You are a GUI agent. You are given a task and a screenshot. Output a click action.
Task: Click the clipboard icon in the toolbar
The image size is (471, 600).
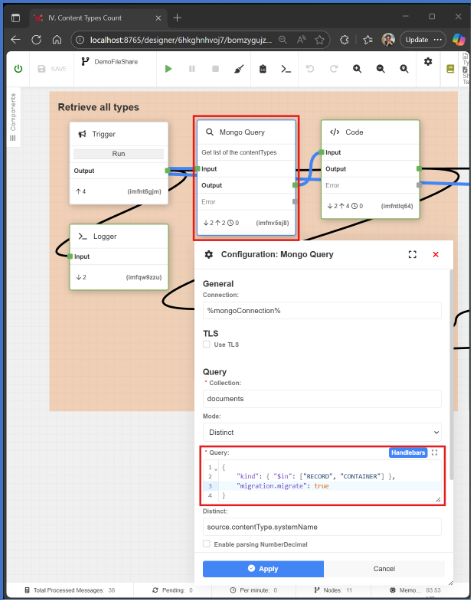262,69
